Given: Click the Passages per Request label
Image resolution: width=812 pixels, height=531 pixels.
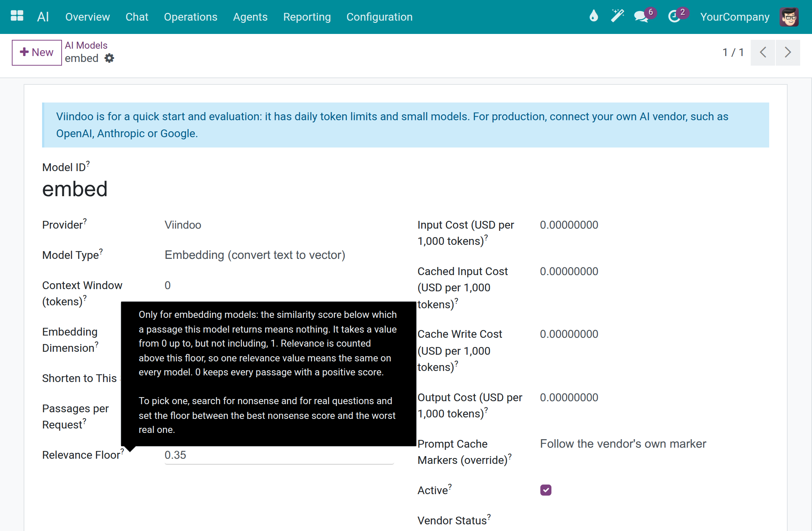Looking at the screenshot, I should point(75,416).
